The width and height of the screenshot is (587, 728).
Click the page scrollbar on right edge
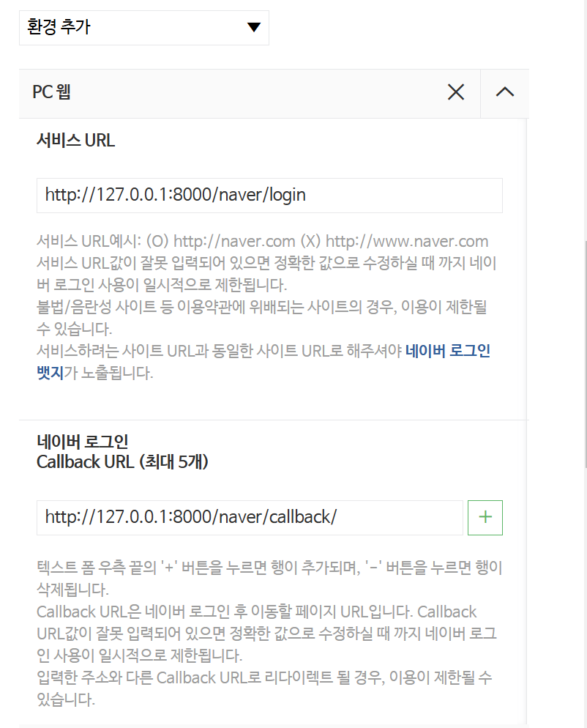pos(585,353)
